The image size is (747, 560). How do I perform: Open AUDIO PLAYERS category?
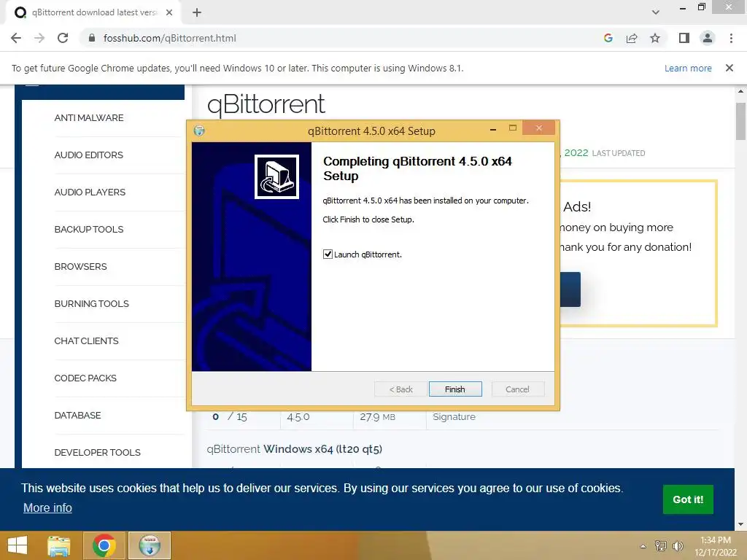pos(90,192)
